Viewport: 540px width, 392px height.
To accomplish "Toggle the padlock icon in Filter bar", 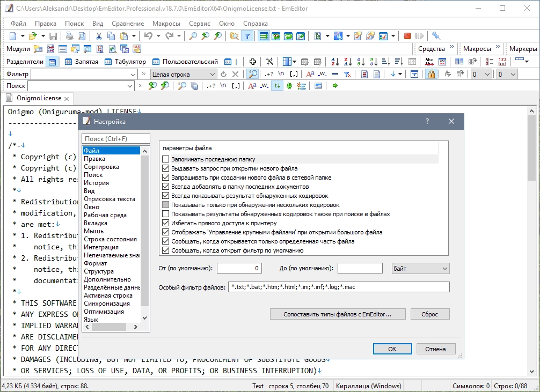I will point(431,74).
